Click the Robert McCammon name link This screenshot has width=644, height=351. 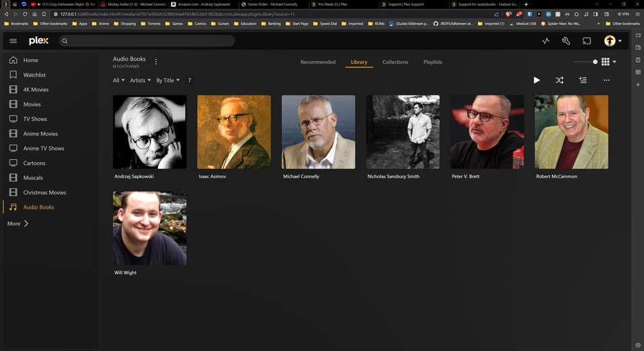click(557, 176)
